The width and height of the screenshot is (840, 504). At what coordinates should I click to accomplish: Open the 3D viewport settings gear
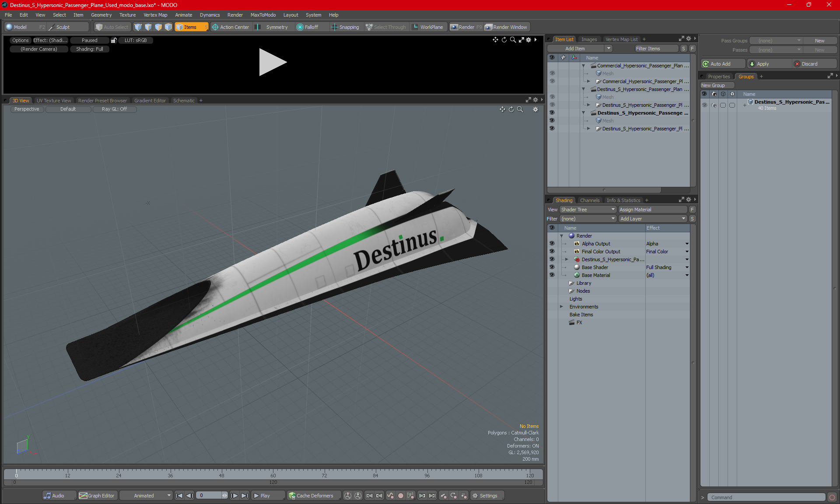[x=535, y=109]
